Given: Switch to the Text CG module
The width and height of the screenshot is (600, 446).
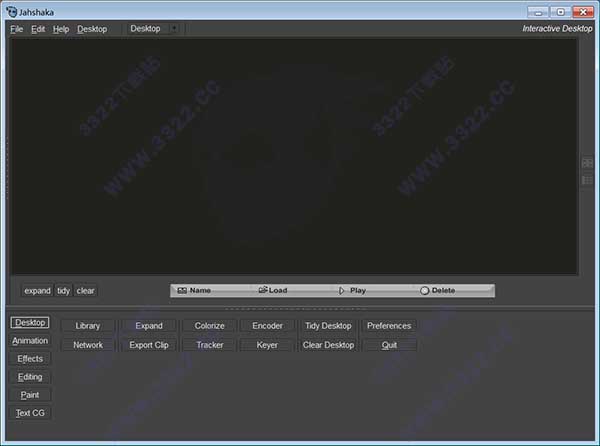Looking at the screenshot, I should point(30,413).
